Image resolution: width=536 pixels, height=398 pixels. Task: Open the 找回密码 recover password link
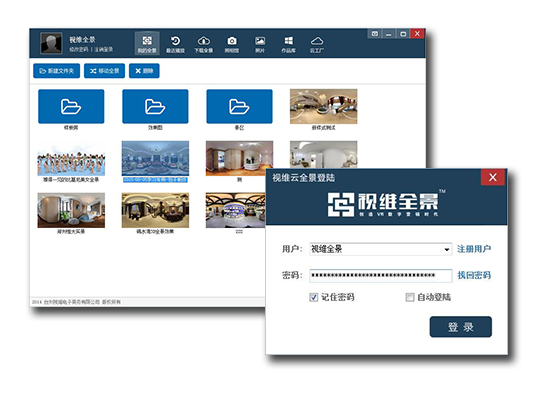(x=474, y=275)
